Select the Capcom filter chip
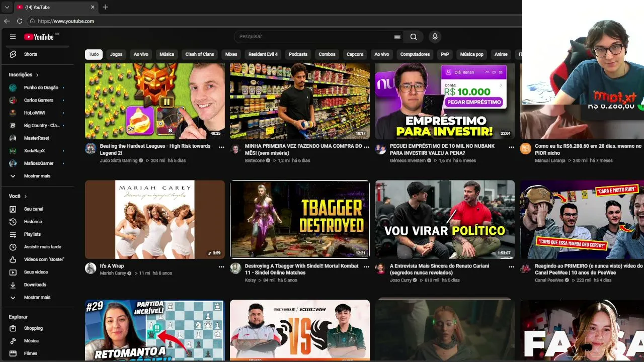Screen dimensions: 644x362 click(355, 54)
